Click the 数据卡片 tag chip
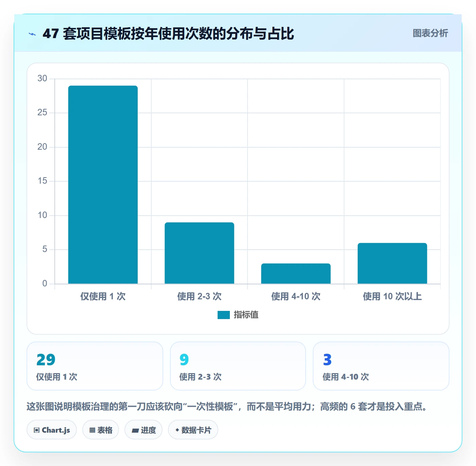The image size is (476, 466). pos(193,430)
